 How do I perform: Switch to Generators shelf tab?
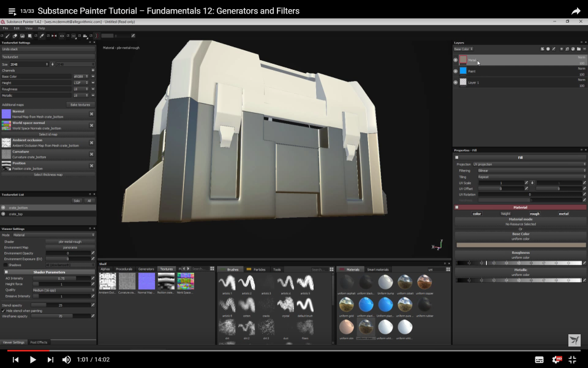(146, 269)
